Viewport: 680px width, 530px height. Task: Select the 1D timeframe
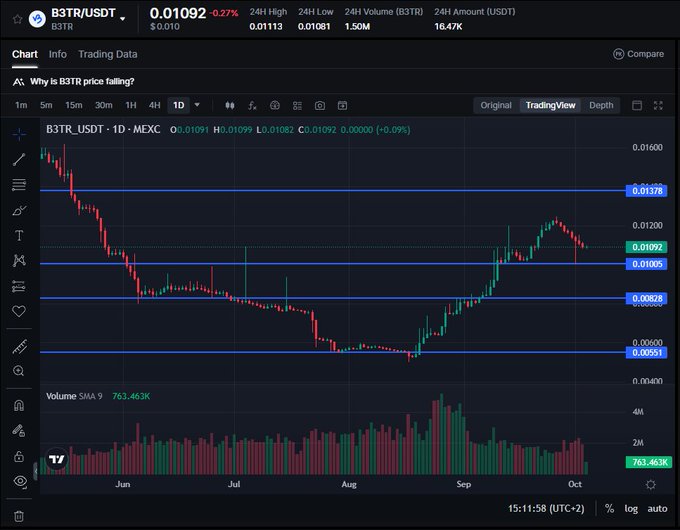pos(179,105)
